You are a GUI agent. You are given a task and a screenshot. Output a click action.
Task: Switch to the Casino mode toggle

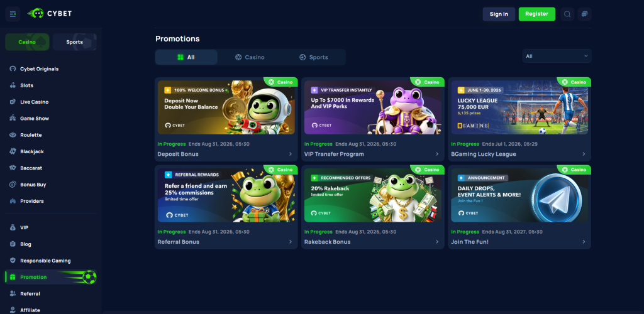click(x=27, y=42)
